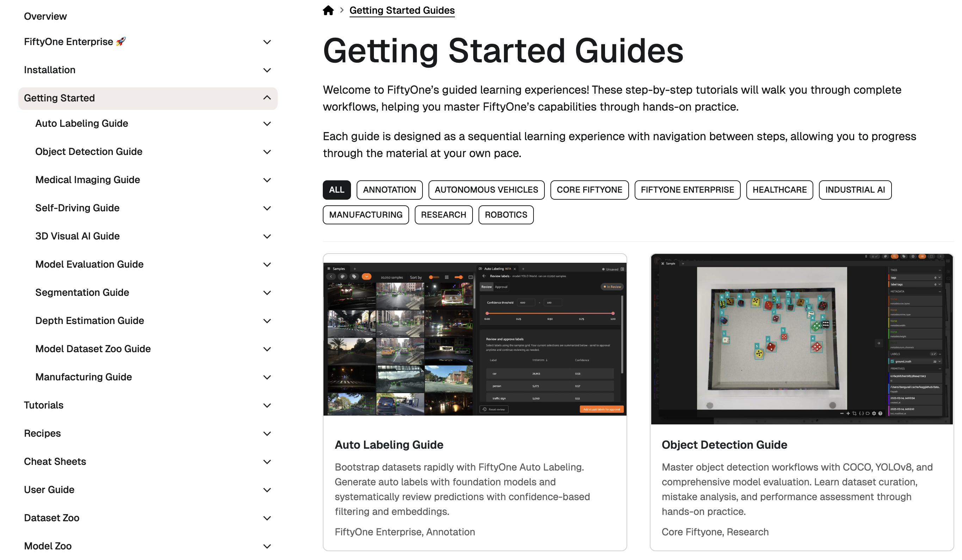Open Depth Estimation Guide in sidebar
The height and width of the screenshot is (560, 962).
90,321
